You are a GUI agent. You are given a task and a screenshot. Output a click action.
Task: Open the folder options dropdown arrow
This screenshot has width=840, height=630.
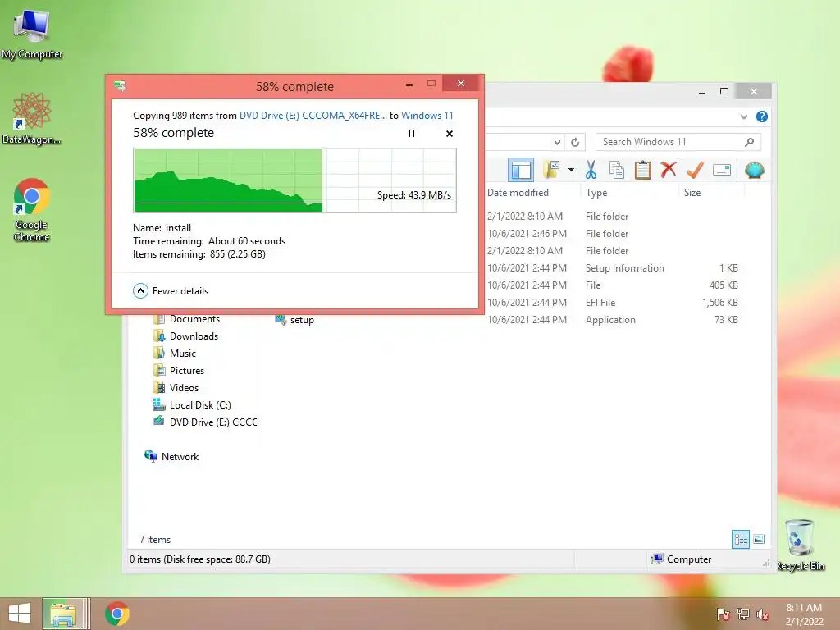pyautogui.click(x=571, y=170)
